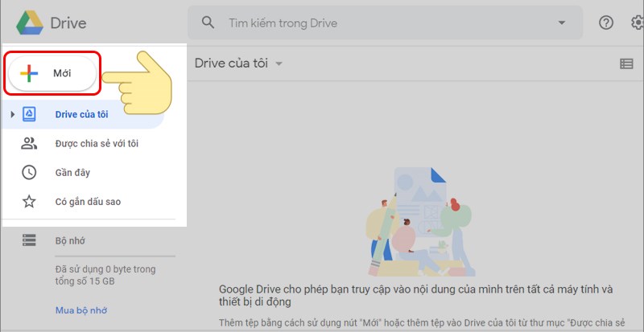Click the clock icon for recent files
This screenshot has width=644, height=332.
tap(29, 172)
